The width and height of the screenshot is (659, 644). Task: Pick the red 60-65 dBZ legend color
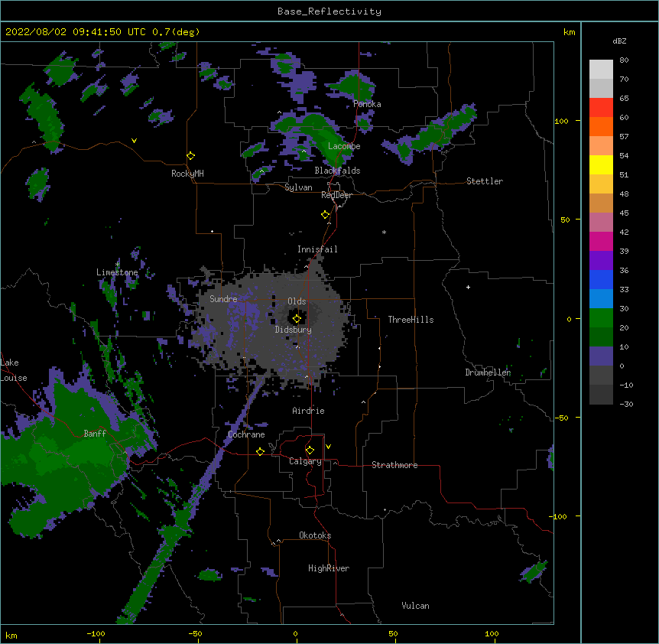[601, 108]
